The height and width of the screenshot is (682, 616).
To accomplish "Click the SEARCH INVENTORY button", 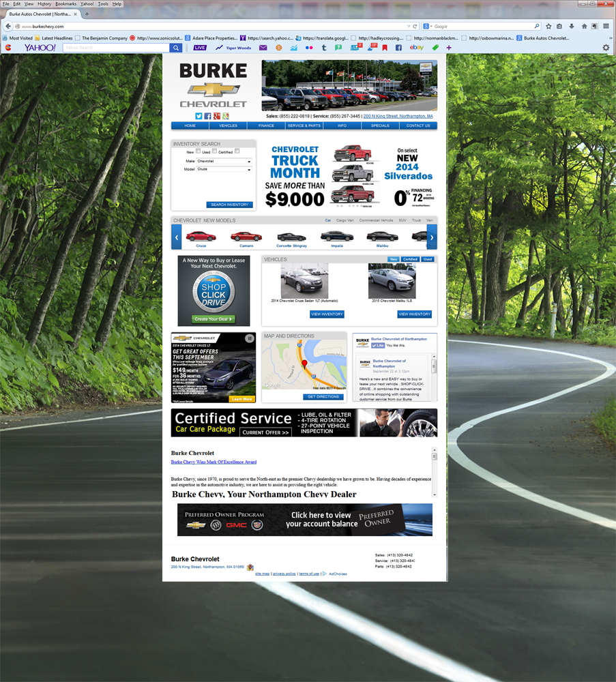I will click(x=229, y=205).
